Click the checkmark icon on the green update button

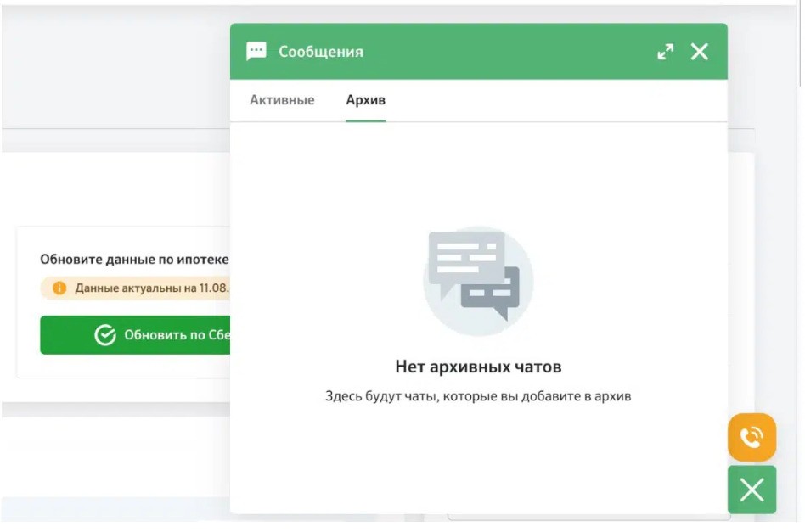pos(106,334)
